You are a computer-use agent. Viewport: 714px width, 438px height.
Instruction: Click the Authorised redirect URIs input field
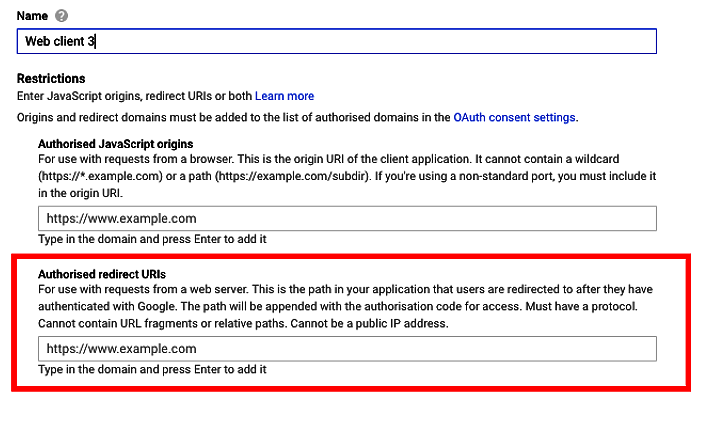pos(347,349)
